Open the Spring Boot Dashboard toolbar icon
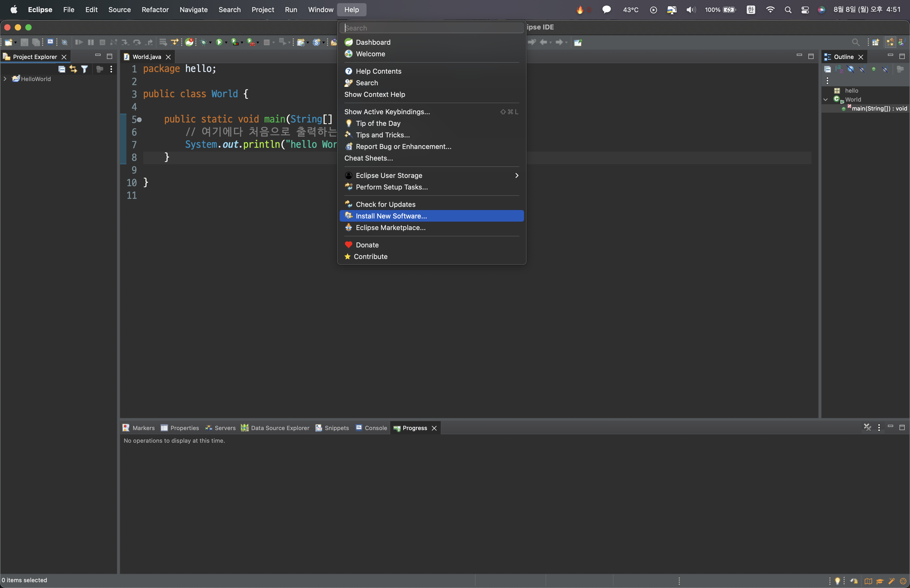 point(189,42)
